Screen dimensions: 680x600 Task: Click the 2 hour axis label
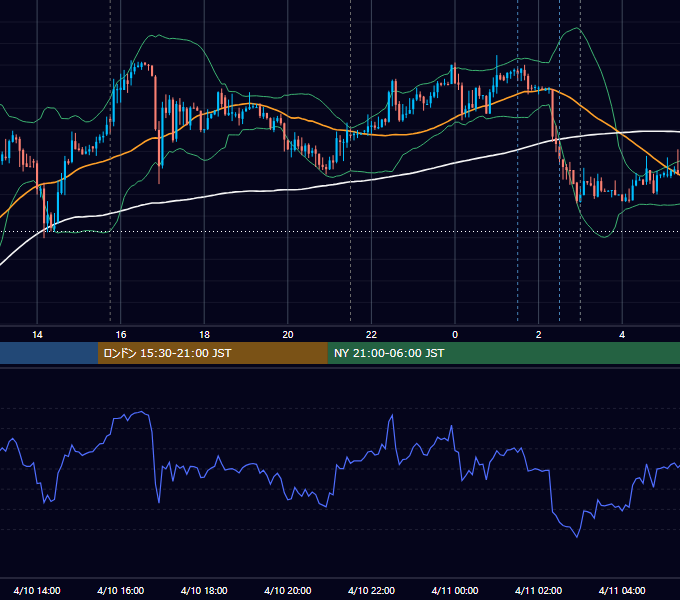[x=539, y=335]
